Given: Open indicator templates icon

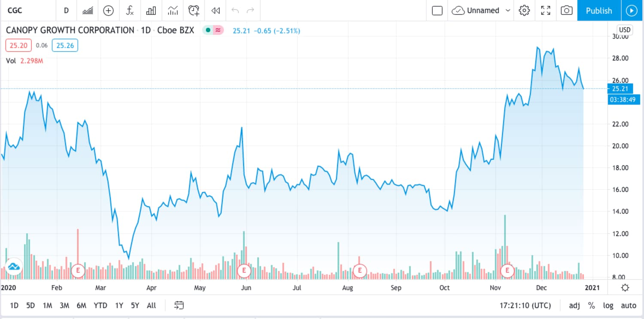Looking at the screenshot, I should pyautogui.click(x=173, y=10).
